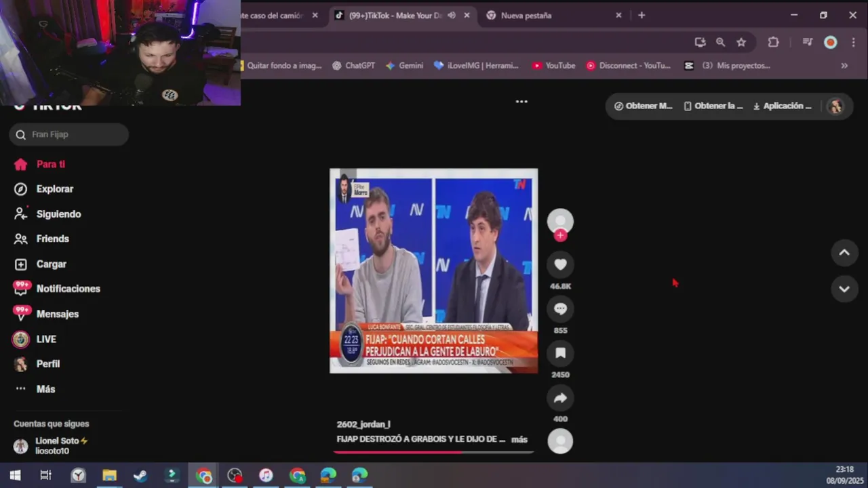This screenshot has height=488, width=868.
Task: Open the Windows Start menu
Action: tap(15, 476)
